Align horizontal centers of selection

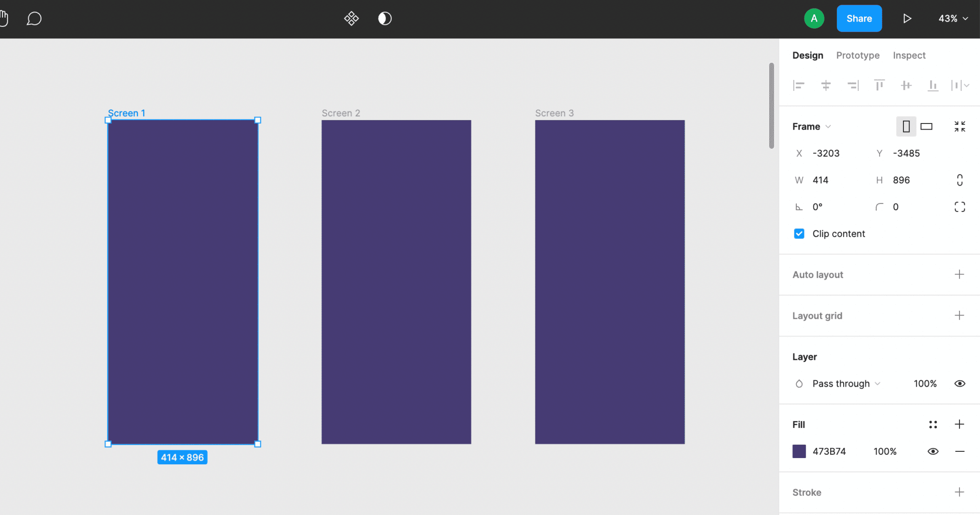[x=826, y=85]
